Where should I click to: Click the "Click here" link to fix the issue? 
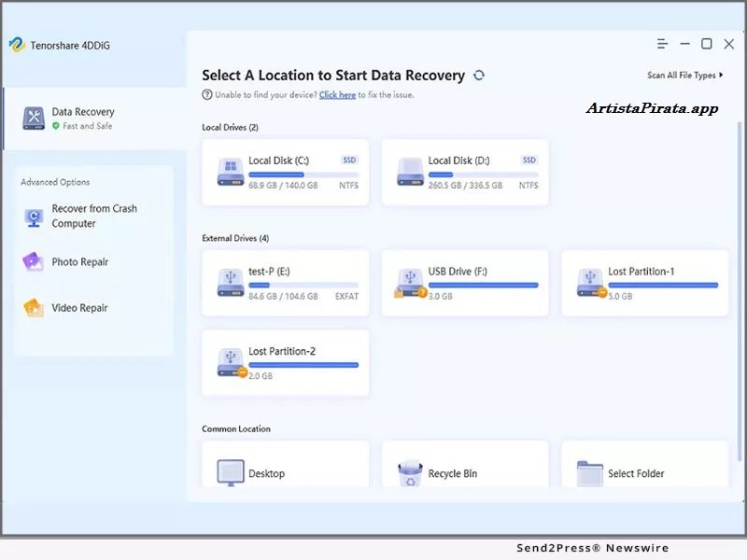(337, 95)
